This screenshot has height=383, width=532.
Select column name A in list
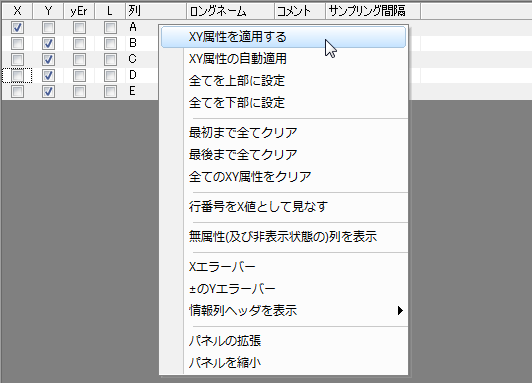coord(133,27)
